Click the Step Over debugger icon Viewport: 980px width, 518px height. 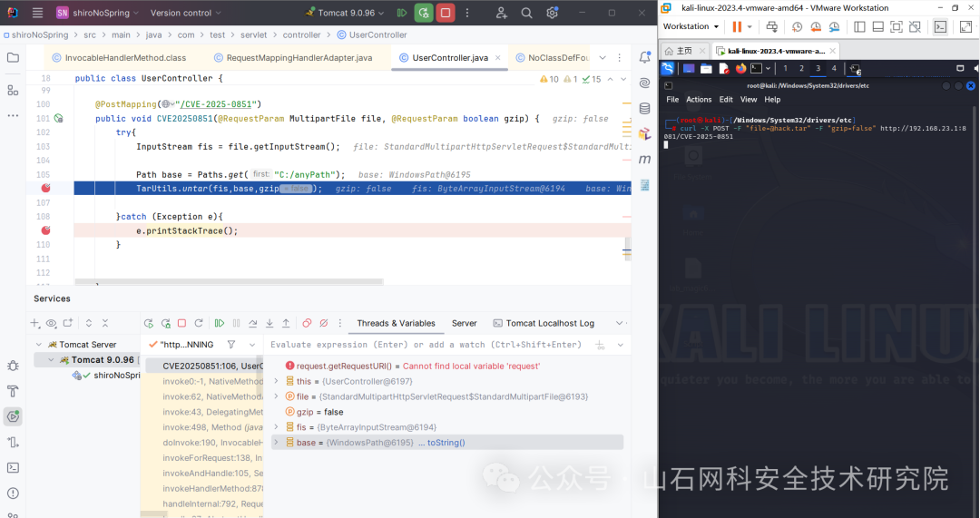(x=252, y=323)
